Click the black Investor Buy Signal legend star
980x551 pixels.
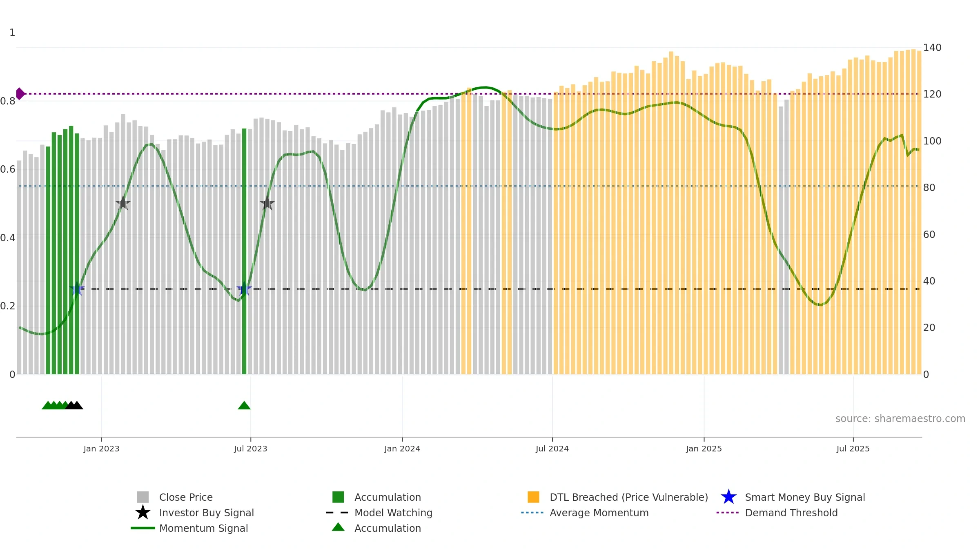pyautogui.click(x=143, y=513)
